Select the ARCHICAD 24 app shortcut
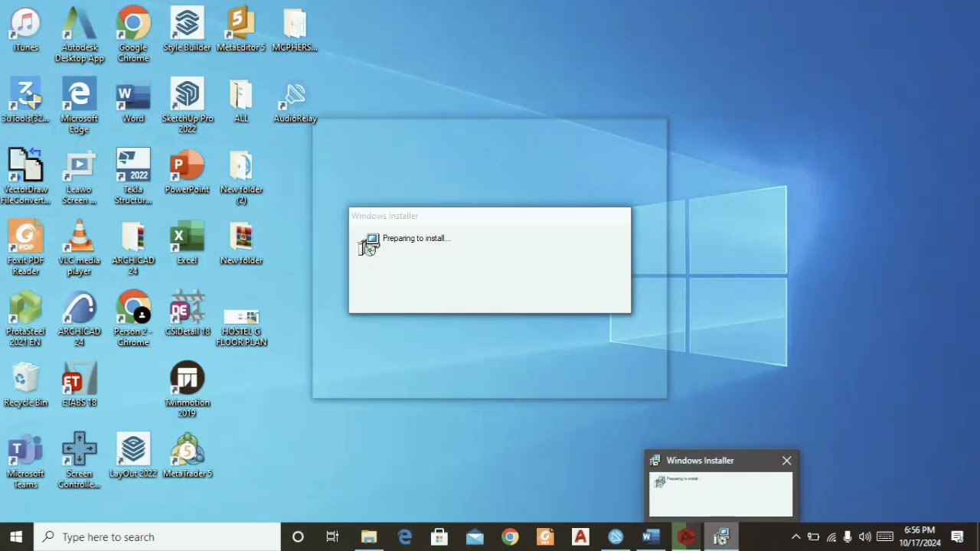The width and height of the screenshot is (980, 551). (80, 319)
